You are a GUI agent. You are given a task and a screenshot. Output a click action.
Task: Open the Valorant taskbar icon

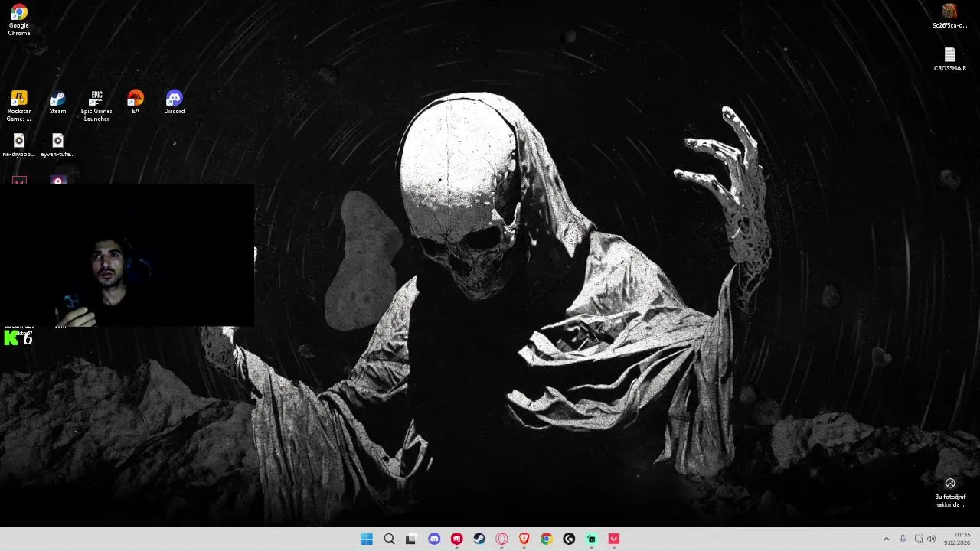(x=613, y=539)
